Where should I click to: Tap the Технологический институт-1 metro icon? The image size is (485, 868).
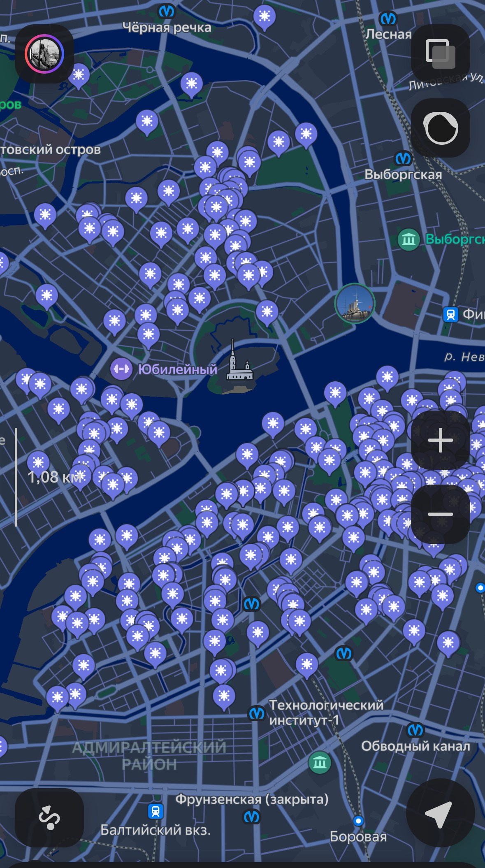click(256, 713)
